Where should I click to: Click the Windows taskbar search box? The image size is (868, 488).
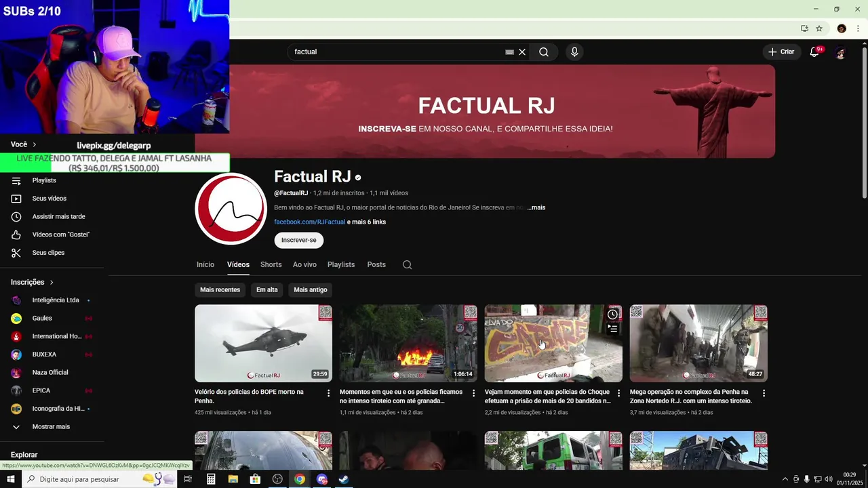click(x=99, y=479)
